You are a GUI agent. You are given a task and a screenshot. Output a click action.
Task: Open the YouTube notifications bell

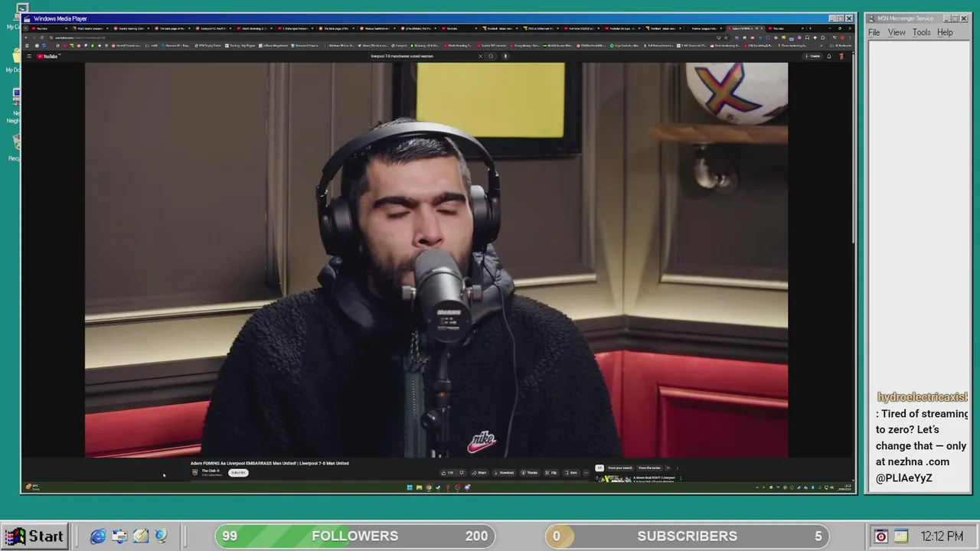coord(829,56)
